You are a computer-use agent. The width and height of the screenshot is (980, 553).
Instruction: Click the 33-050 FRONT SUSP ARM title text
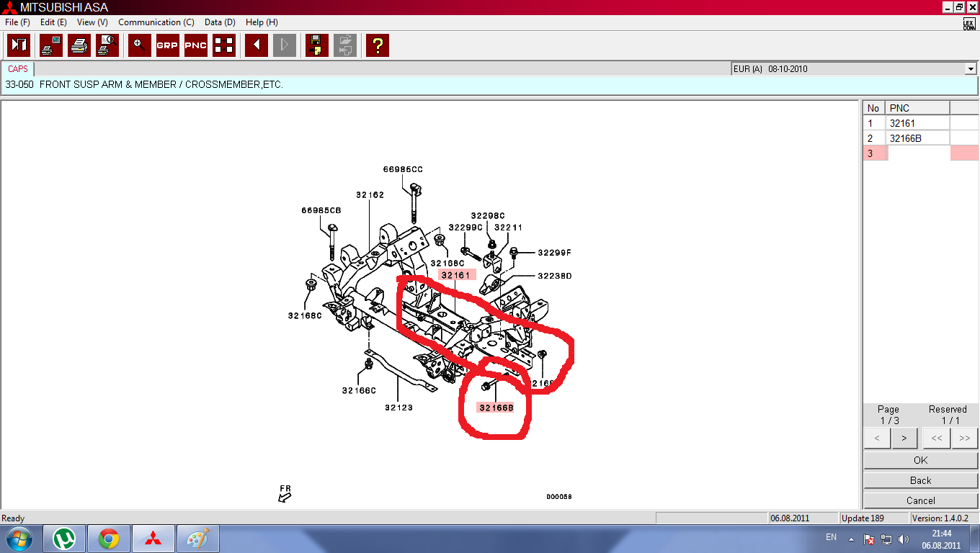[144, 84]
